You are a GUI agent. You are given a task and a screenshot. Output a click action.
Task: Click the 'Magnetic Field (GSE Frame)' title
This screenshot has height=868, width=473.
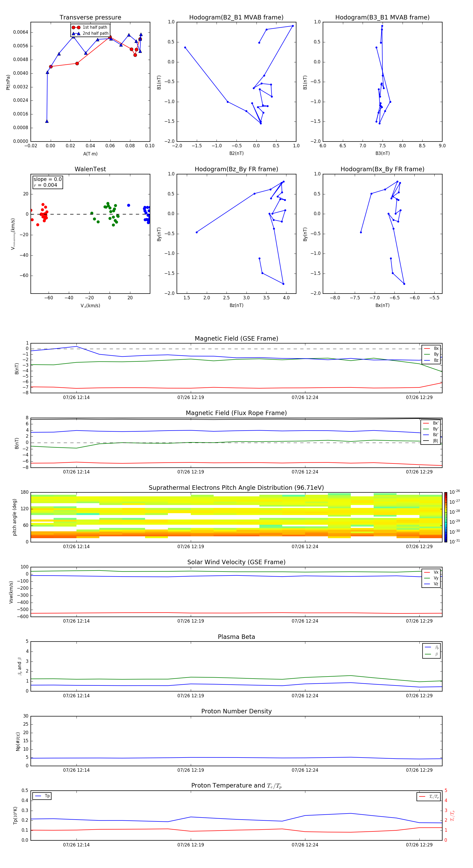tap(236, 339)
